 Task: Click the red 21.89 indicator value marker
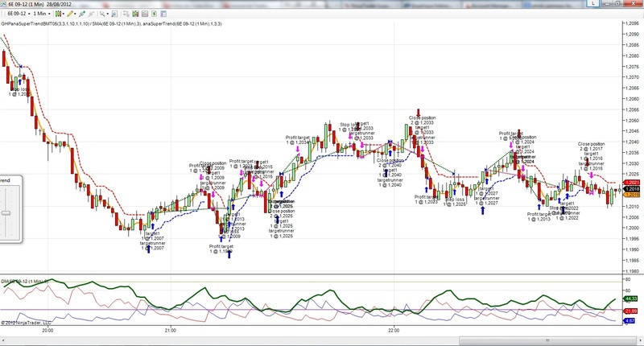tap(631, 311)
